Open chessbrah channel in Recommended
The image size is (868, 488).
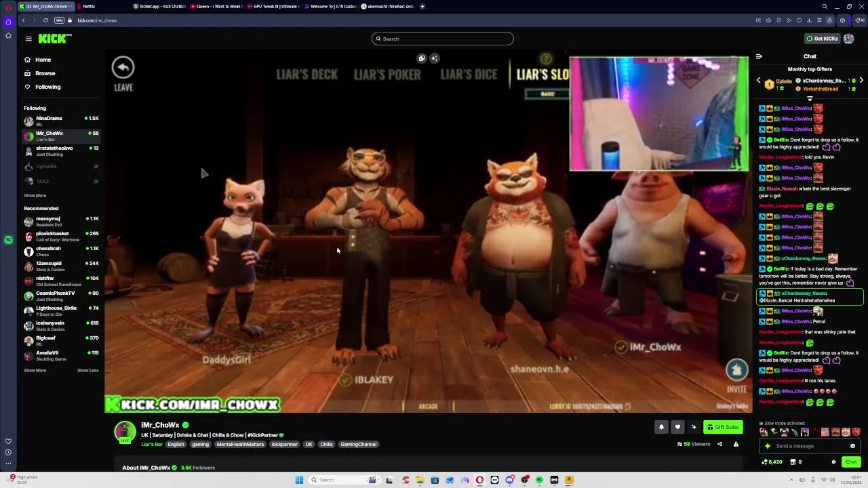tap(61, 251)
